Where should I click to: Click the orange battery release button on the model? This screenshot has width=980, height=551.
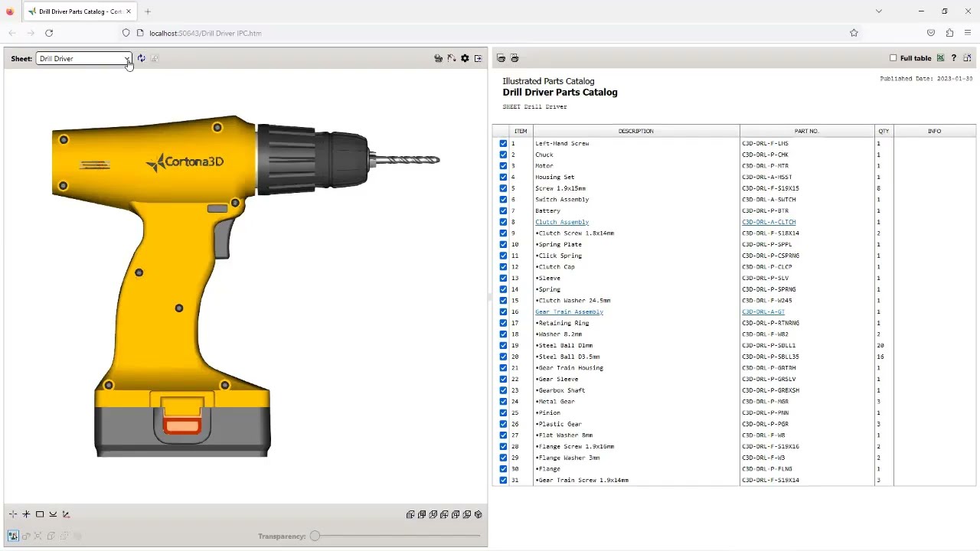click(x=182, y=426)
